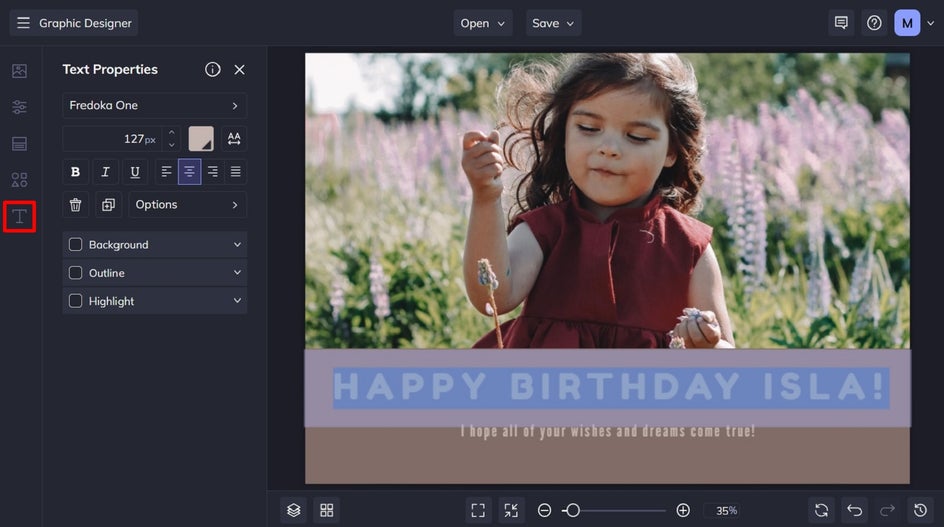Open the Open menu
Image resolution: width=944 pixels, height=527 pixels.
click(x=484, y=23)
